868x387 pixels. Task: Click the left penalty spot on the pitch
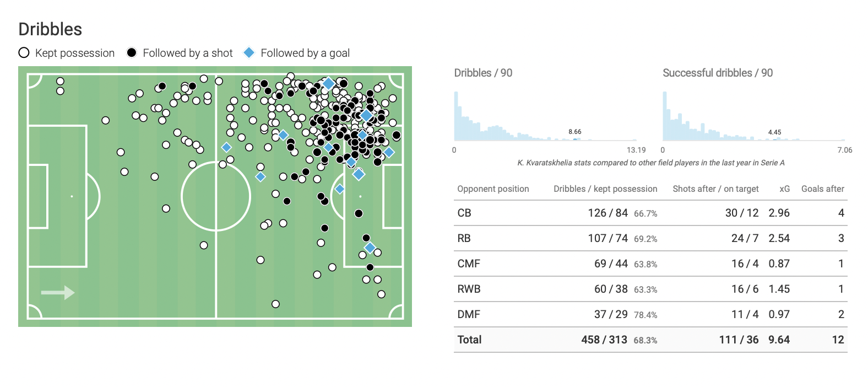tap(72, 196)
